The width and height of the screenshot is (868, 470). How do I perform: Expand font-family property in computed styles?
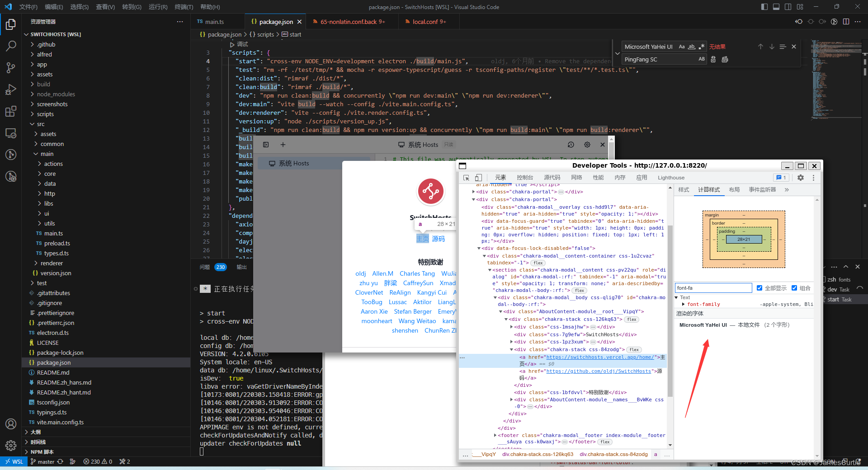point(683,304)
